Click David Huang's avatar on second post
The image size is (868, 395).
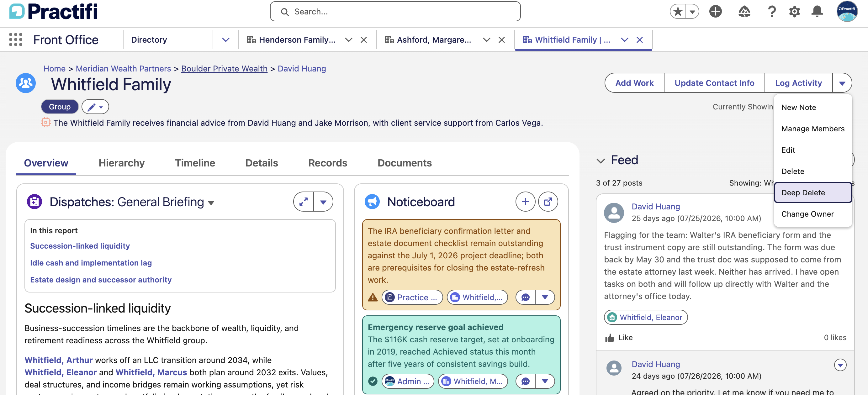click(614, 368)
